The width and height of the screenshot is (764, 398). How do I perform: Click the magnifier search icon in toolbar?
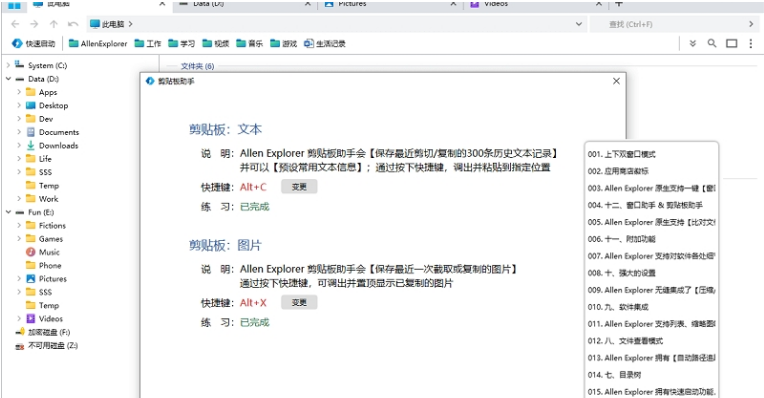click(712, 43)
